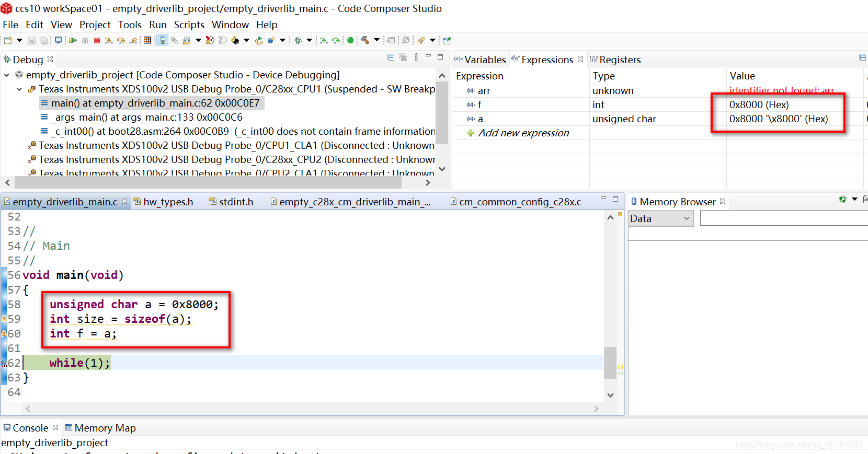Click the Save toolbar icon
868x454 pixels.
pyautogui.click(x=32, y=40)
